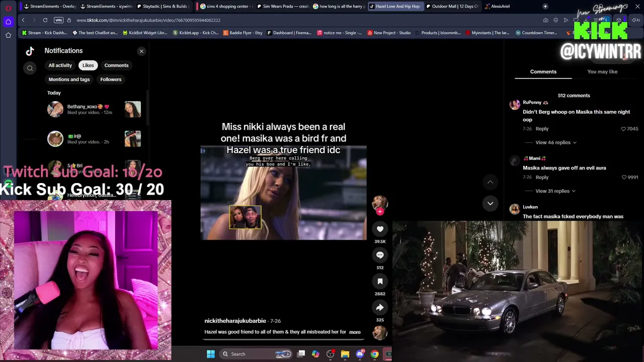
Task: Click the browser address bar
Action: pyautogui.click(x=302, y=20)
